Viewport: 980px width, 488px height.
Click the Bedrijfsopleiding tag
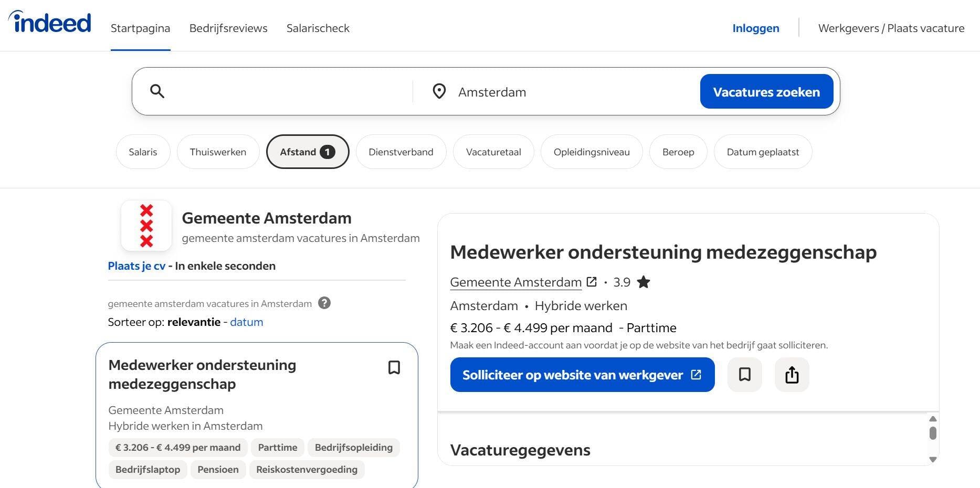coord(354,448)
